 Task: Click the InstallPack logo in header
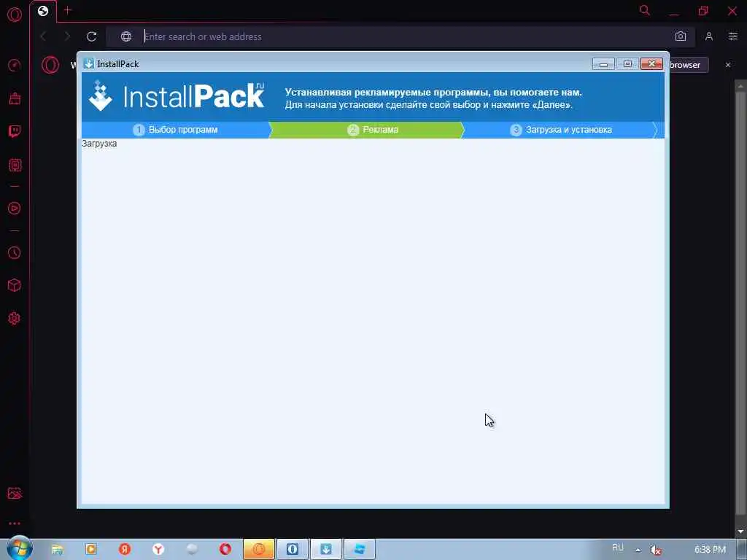[x=177, y=96]
